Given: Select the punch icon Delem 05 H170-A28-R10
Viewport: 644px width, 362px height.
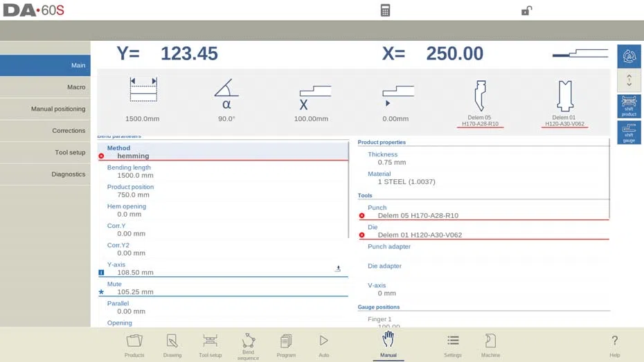Looking at the screenshot, I should coord(480,103).
